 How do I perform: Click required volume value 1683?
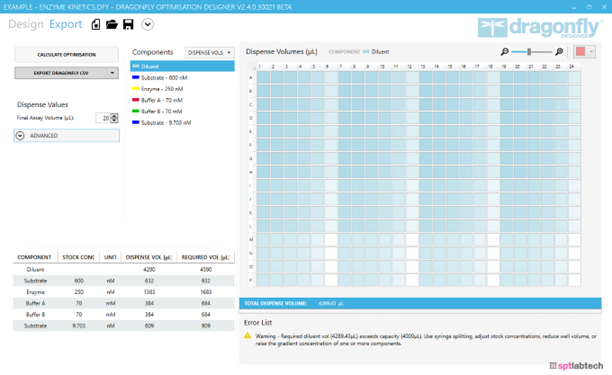pyautogui.click(x=206, y=292)
